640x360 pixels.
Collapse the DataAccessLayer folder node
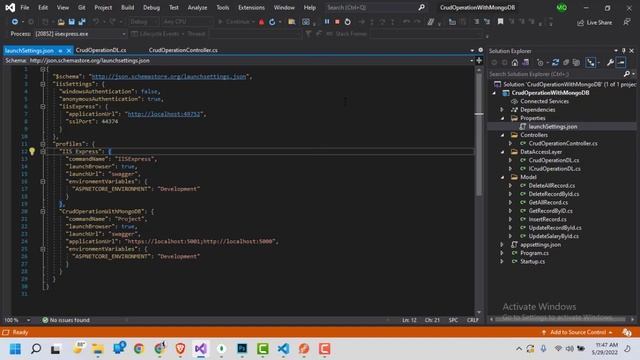pyautogui.click(x=502, y=152)
